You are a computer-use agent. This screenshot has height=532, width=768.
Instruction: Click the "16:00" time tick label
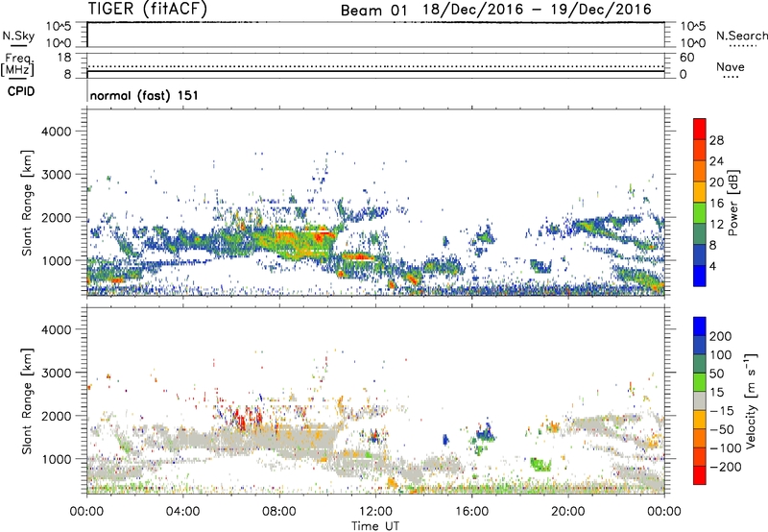(471, 512)
